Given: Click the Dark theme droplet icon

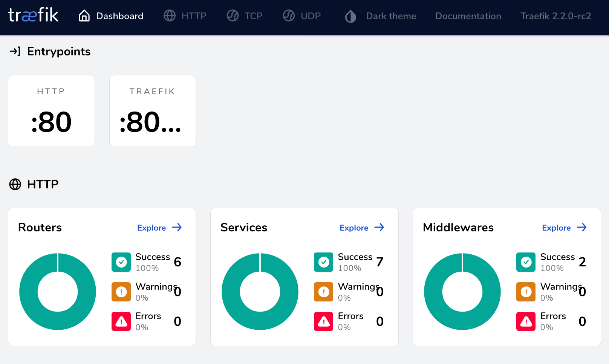Looking at the screenshot, I should (x=350, y=16).
